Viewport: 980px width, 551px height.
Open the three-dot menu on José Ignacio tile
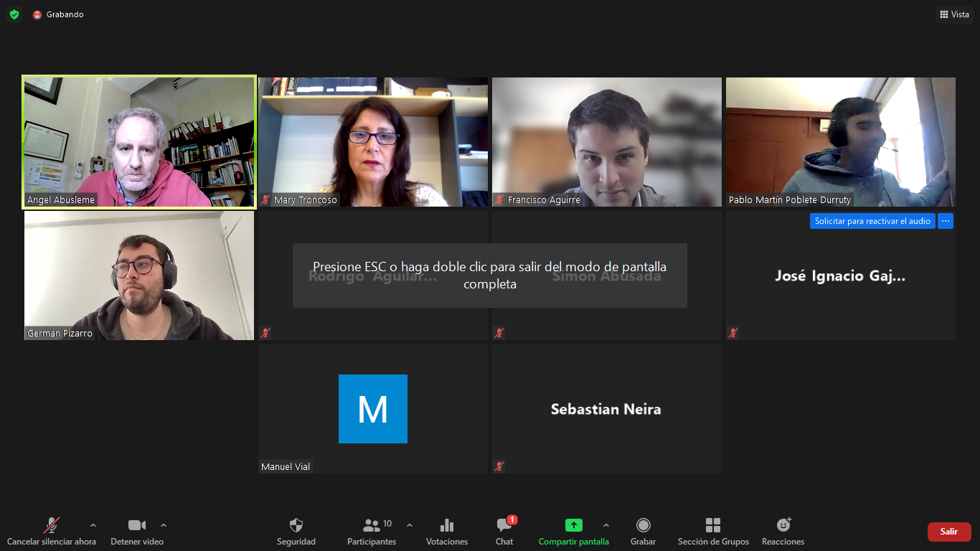click(946, 221)
